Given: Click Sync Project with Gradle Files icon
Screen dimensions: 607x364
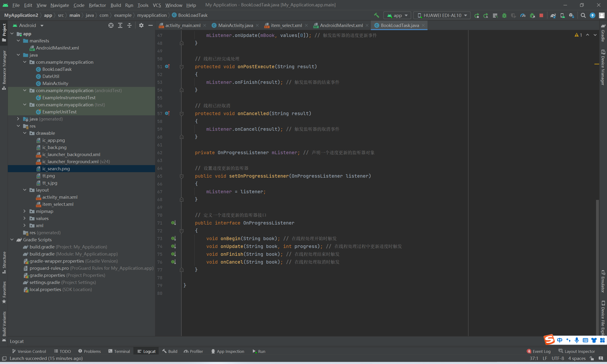Looking at the screenshot, I should (x=553, y=15).
